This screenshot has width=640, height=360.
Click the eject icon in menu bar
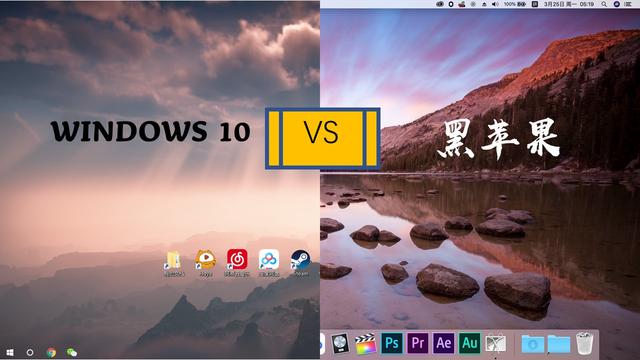coord(484,4)
